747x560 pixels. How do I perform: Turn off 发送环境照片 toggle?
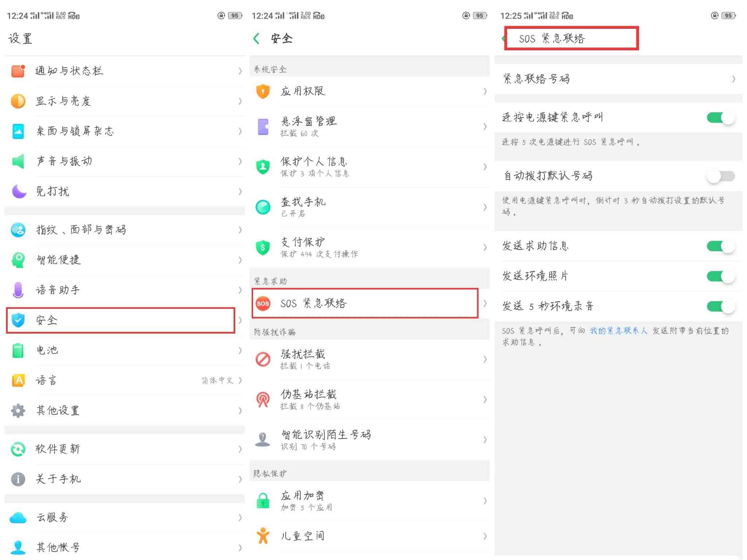tap(720, 276)
